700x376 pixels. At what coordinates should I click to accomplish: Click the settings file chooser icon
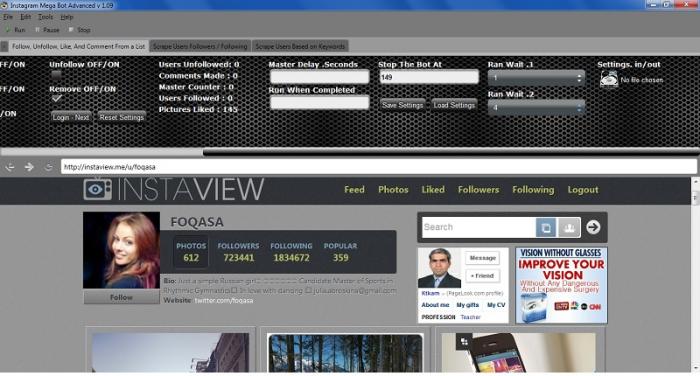[608, 79]
